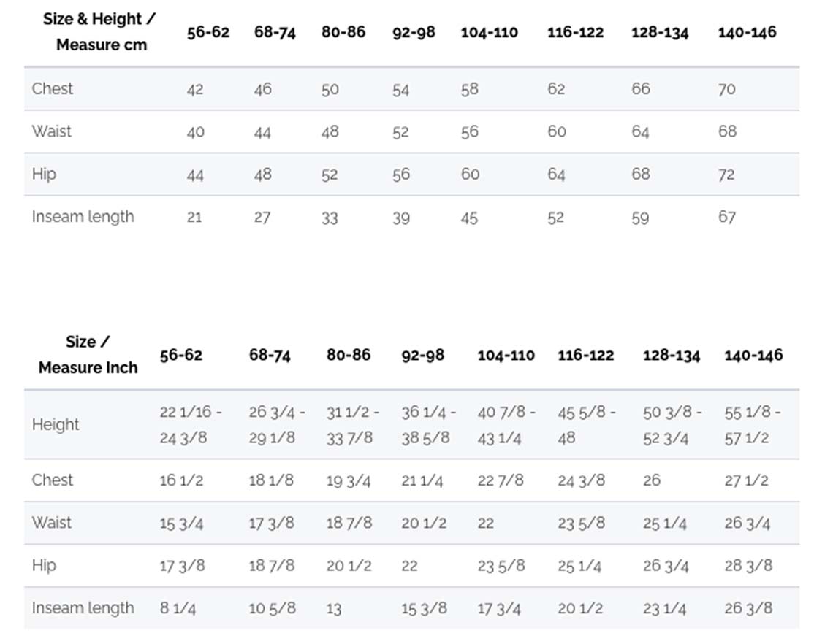833x644 pixels.
Task: Select the Height row label in inch table
Action: [56, 425]
